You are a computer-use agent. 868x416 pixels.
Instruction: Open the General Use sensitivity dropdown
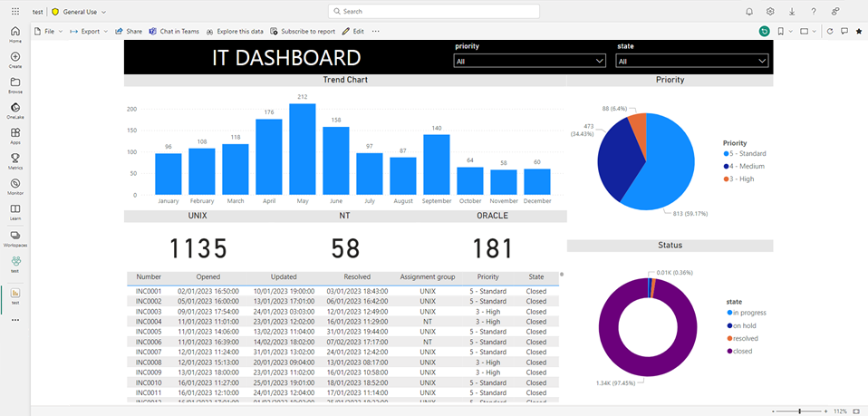[x=80, y=12]
